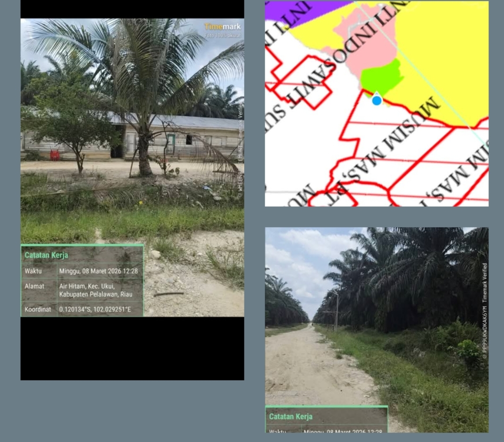
Task: Click the Catatan Kerja header on right photo
Action: (x=291, y=416)
